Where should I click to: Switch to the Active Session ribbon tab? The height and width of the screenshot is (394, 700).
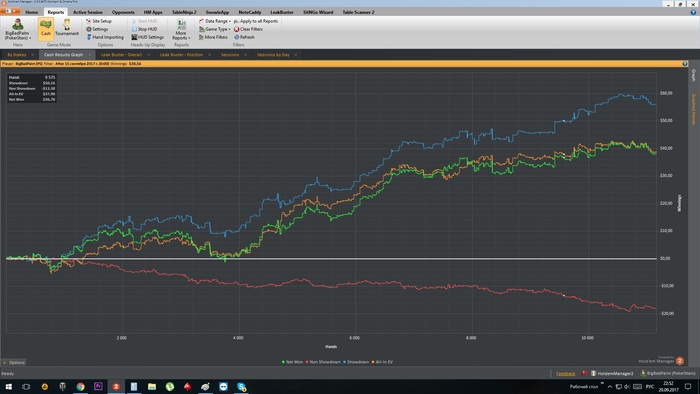tap(88, 12)
